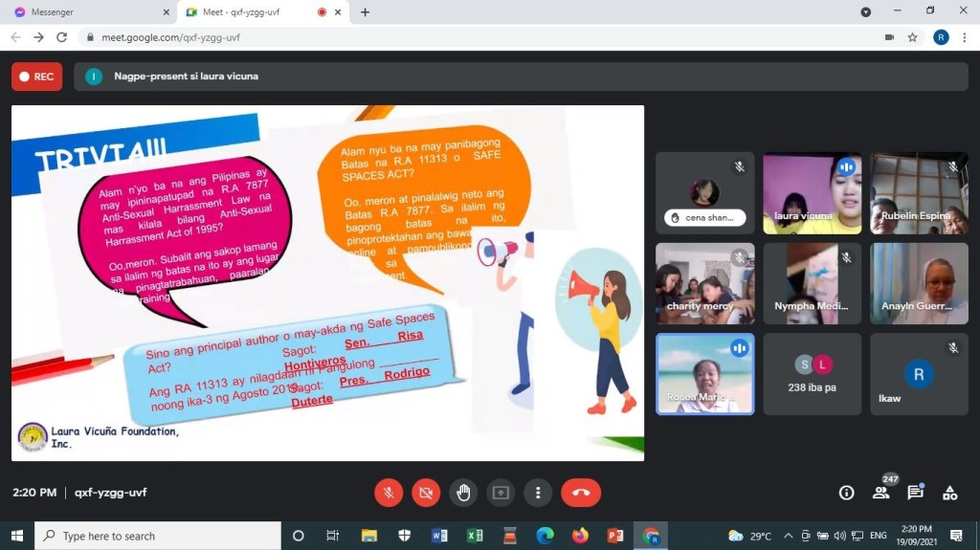Open more options three-dot menu
This screenshot has height=550, width=980.
tap(538, 493)
